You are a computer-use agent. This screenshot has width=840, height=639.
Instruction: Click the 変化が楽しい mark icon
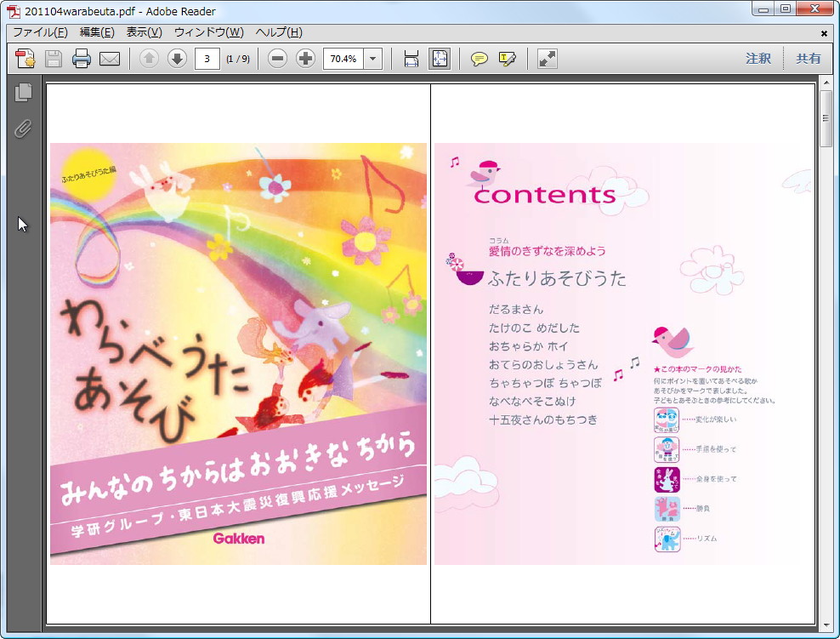tap(667, 419)
